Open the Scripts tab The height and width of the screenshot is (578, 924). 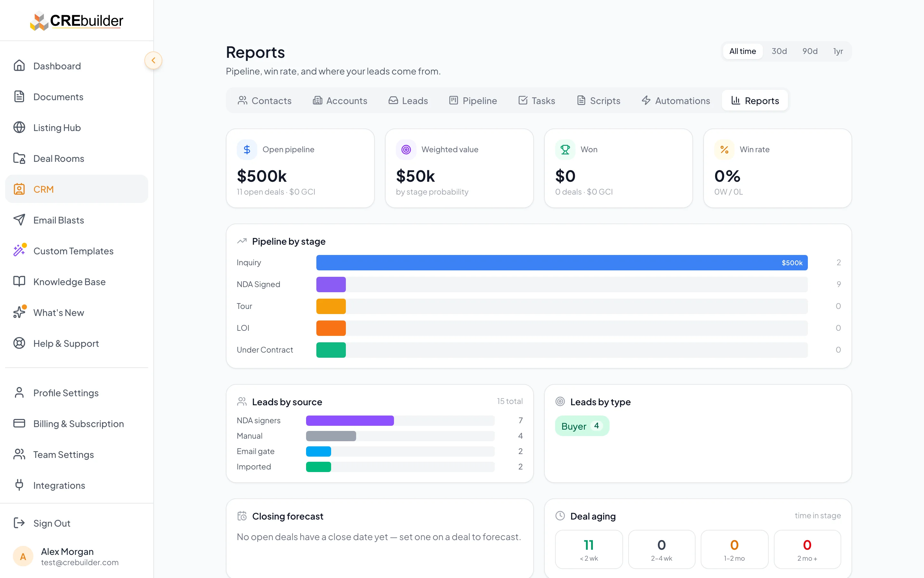pyautogui.click(x=598, y=101)
